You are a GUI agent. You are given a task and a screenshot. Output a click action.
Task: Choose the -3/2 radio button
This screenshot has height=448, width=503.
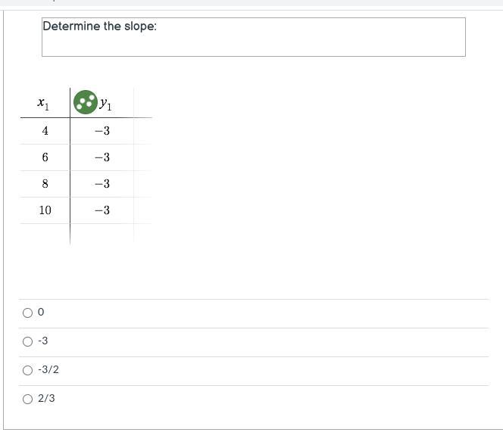point(27,371)
